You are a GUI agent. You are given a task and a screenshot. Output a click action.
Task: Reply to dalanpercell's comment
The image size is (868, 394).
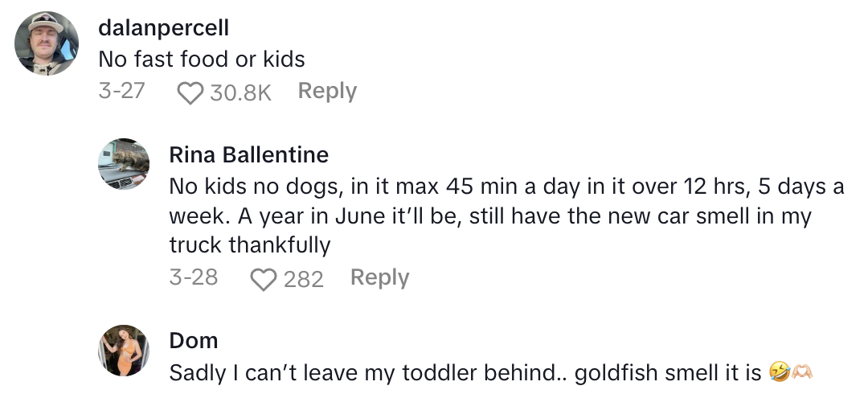tap(327, 92)
